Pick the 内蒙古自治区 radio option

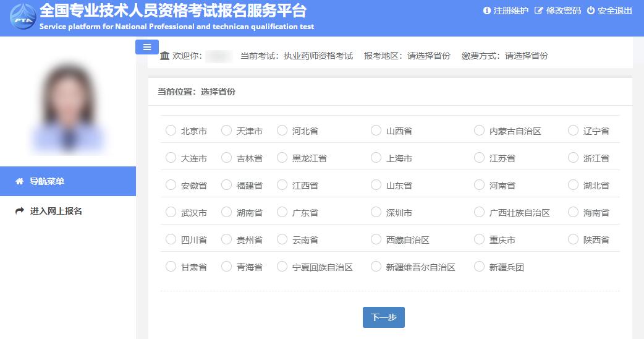click(x=480, y=131)
